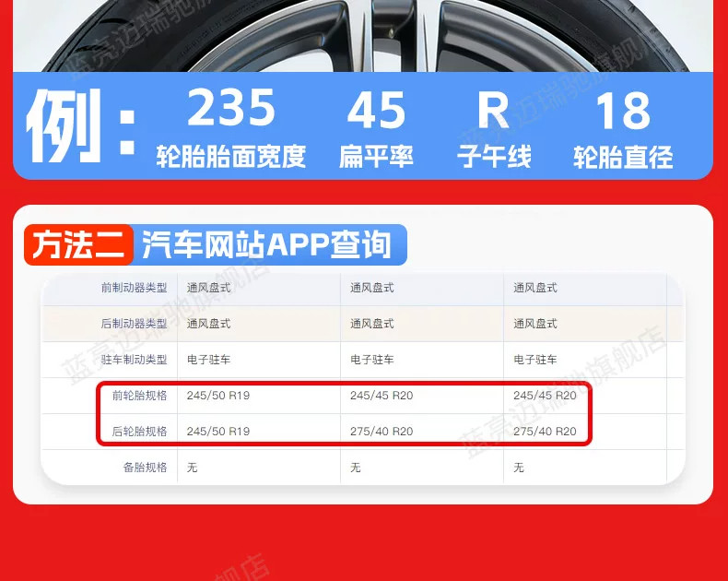The width and height of the screenshot is (728, 581).
Task: Select the last-column "275/40 R20" rear tire cell
Action: 545,432
